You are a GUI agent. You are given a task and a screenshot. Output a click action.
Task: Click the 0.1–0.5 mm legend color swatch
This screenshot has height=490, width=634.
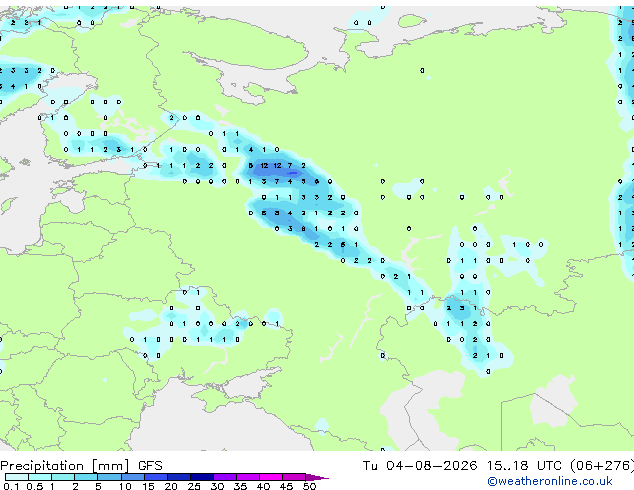[x=17, y=477]
